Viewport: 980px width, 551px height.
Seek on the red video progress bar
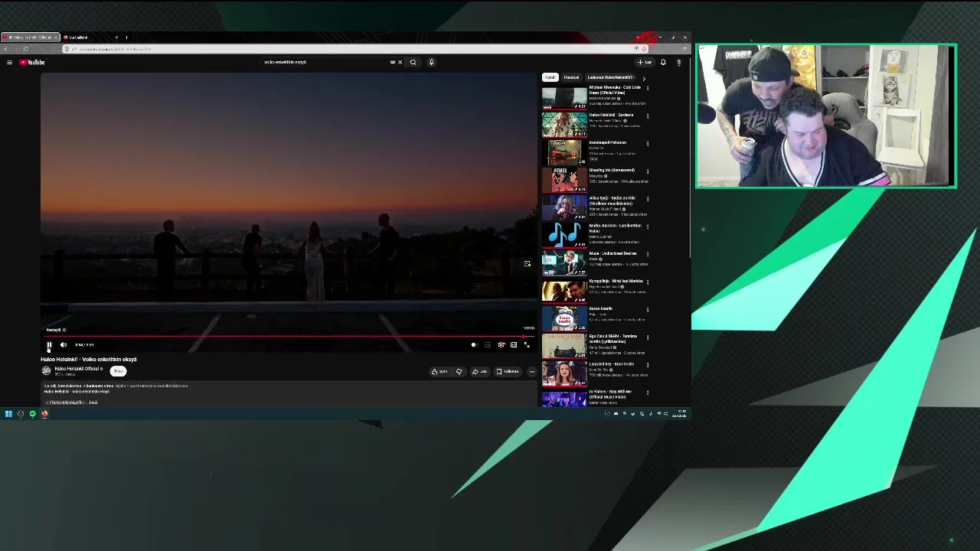click(288, 337)
